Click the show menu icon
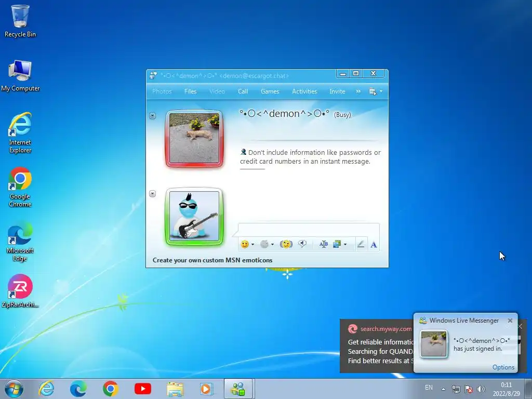The image size is (532, 399). (x=373, y=91)
